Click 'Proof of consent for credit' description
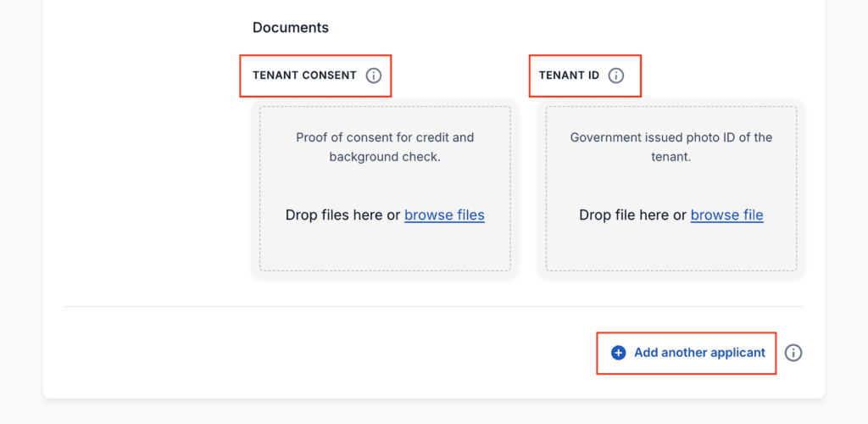The height and width of the screenshot is (424, 868). (x=385, y=137)
